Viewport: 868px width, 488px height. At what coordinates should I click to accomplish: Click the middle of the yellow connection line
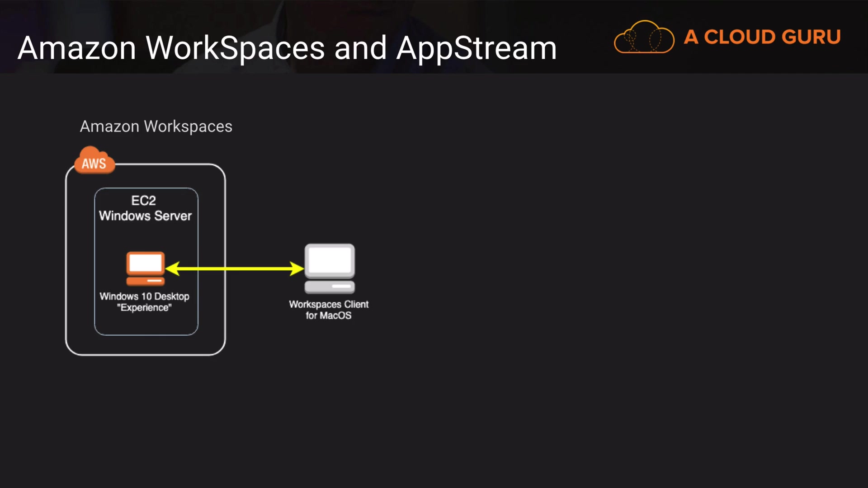click(x=235, y=269)
